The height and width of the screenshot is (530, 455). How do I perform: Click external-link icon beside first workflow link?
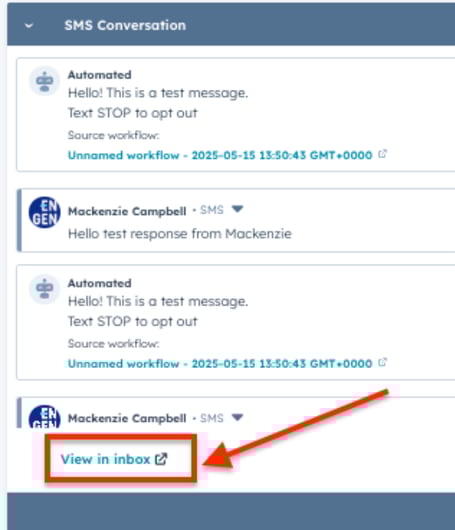coord(382,154)
